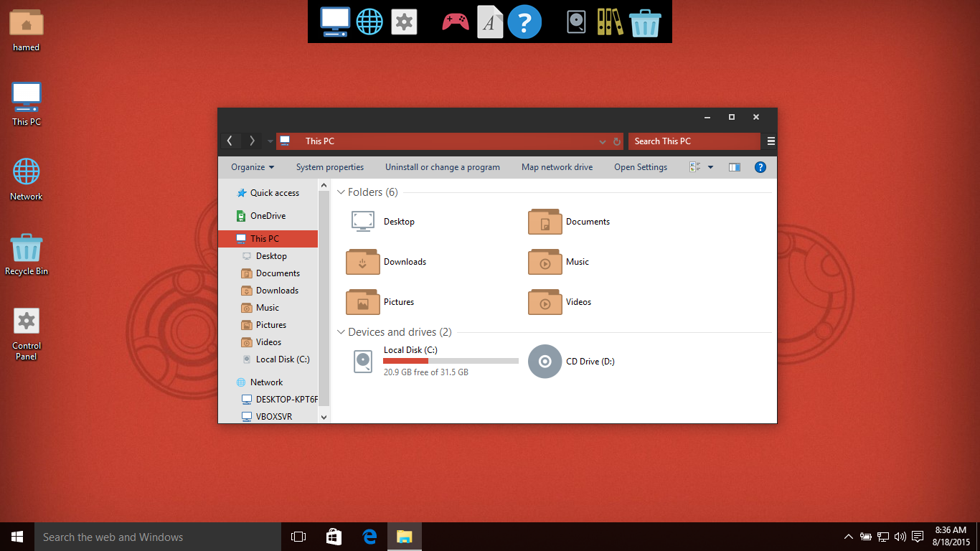Open the Organize dropdown menu
The height and width of the screenshot is (551, 980).
pos(253,167)
